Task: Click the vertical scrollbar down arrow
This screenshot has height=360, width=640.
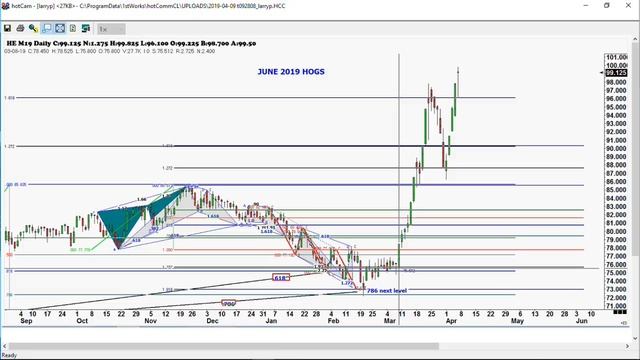Action: pyautogui.click(x=636, y=338)
